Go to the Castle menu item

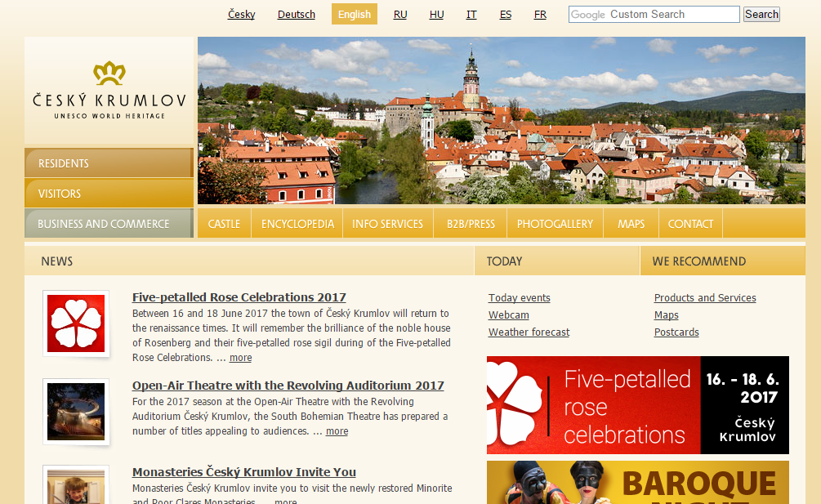[x=224, y=224]
